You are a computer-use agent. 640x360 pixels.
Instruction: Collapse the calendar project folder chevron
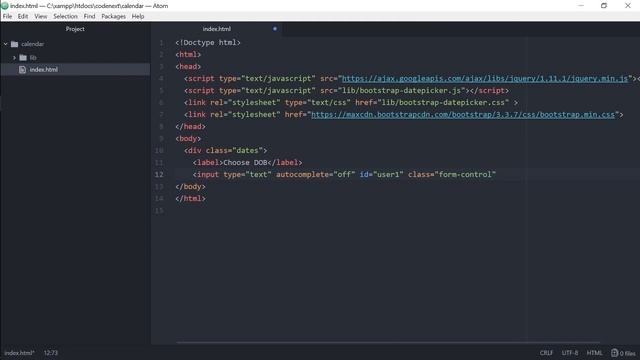tap(6, 44)
